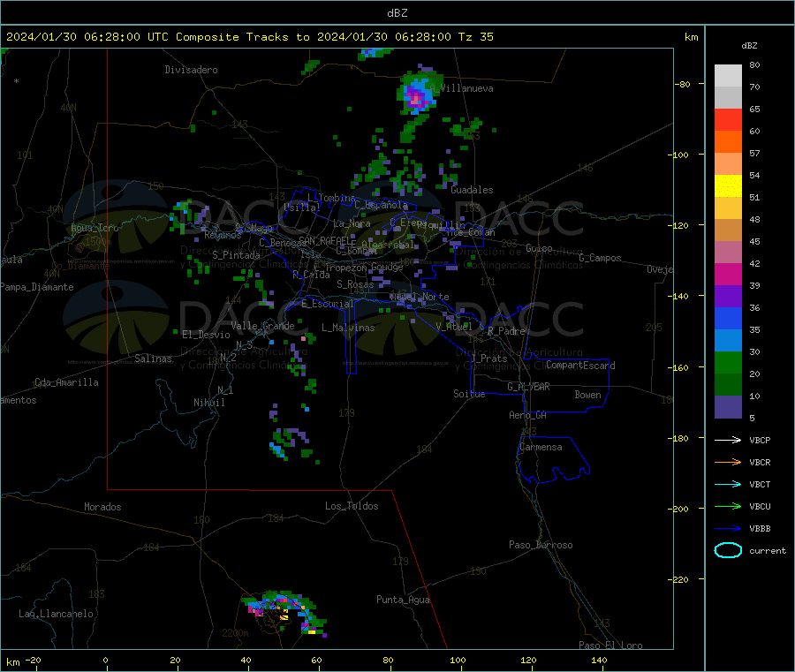Viewport: 795px width, 672px height.
Task: Click the Aero_GA map label
Action: (x=528, y=415)
